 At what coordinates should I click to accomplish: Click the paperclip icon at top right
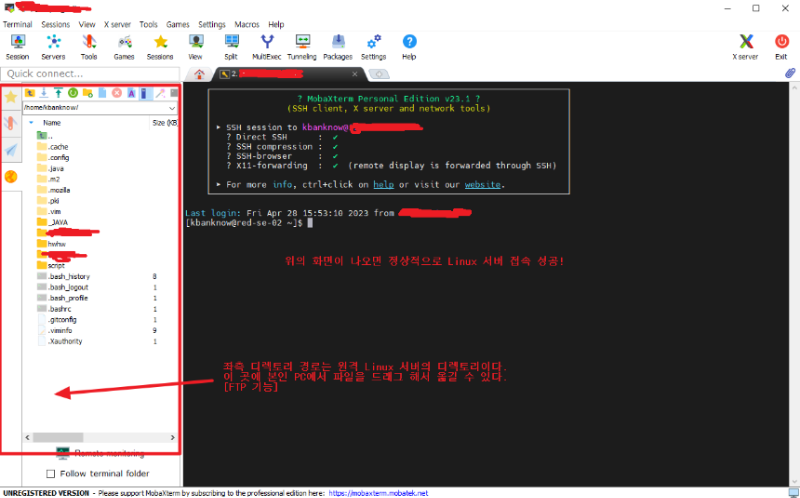tap(790, 73)
